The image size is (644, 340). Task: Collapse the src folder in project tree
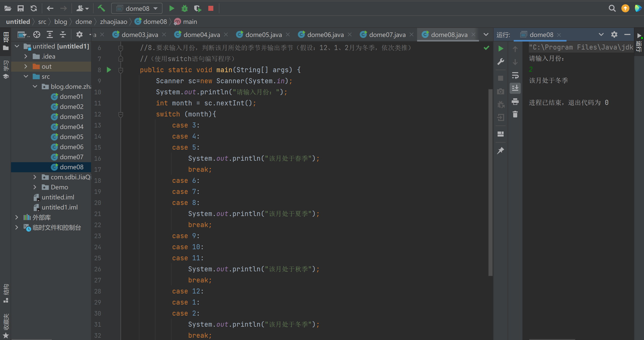coord(26,76)
